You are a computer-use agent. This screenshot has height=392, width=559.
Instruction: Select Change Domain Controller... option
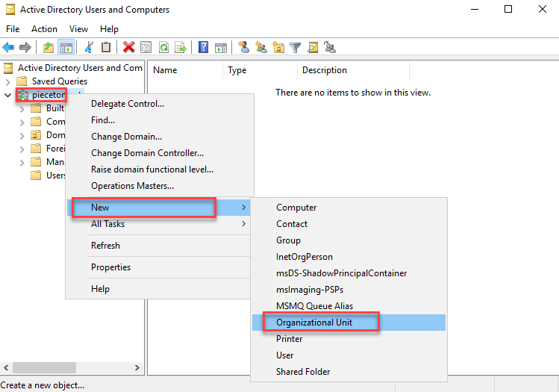160,153
